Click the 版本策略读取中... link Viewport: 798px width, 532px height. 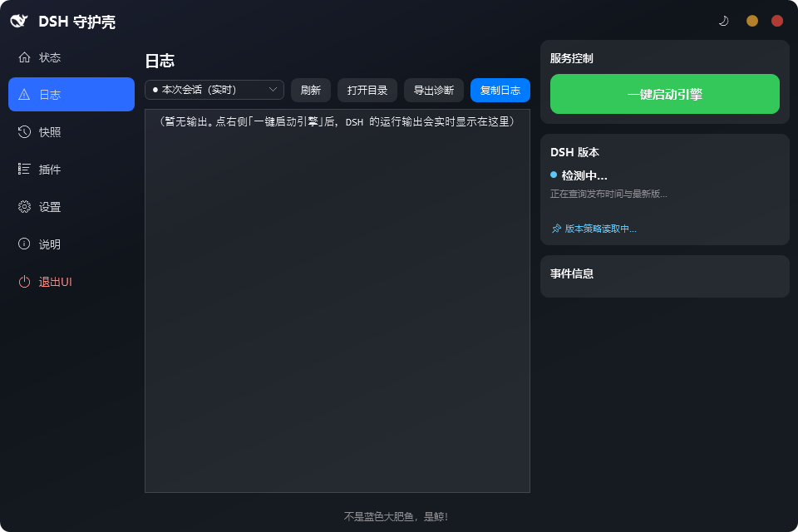tap(600, 229)
